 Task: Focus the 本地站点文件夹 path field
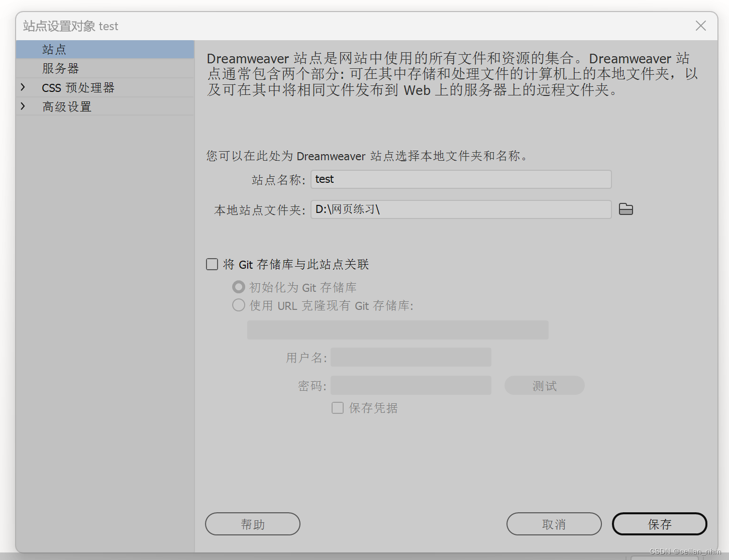[x=461, y=209]
